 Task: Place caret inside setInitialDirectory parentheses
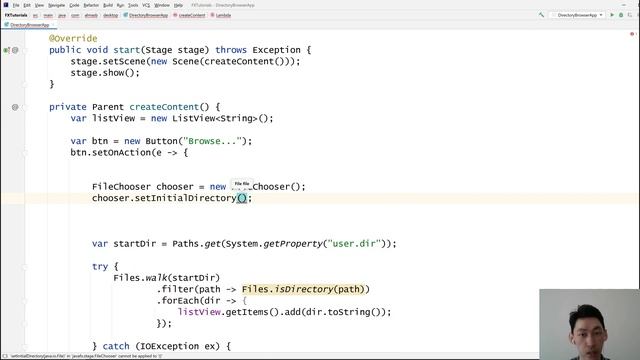coord(242,198)
